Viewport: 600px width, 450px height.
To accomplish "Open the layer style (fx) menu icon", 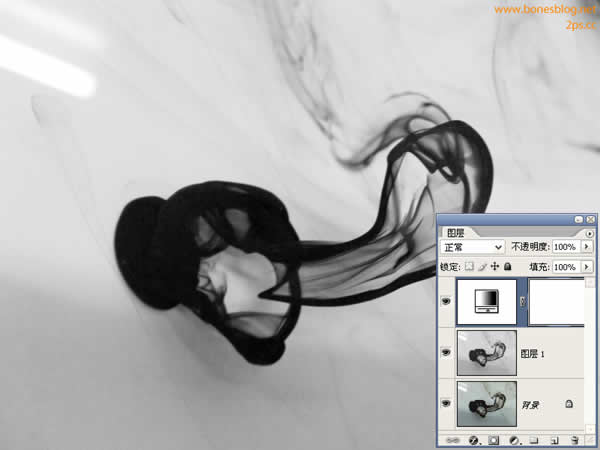I will tap(474, 440).
